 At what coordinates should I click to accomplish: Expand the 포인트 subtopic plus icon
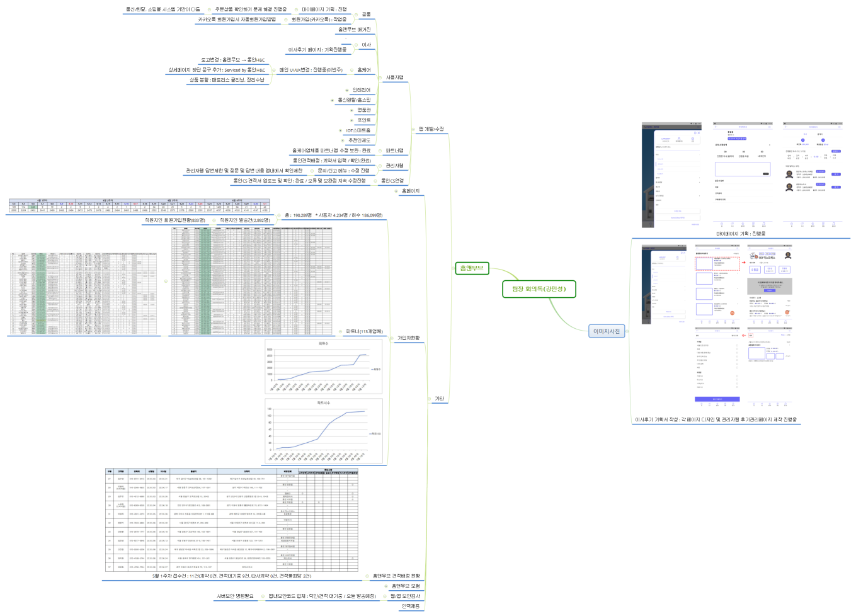pos(351,120)
